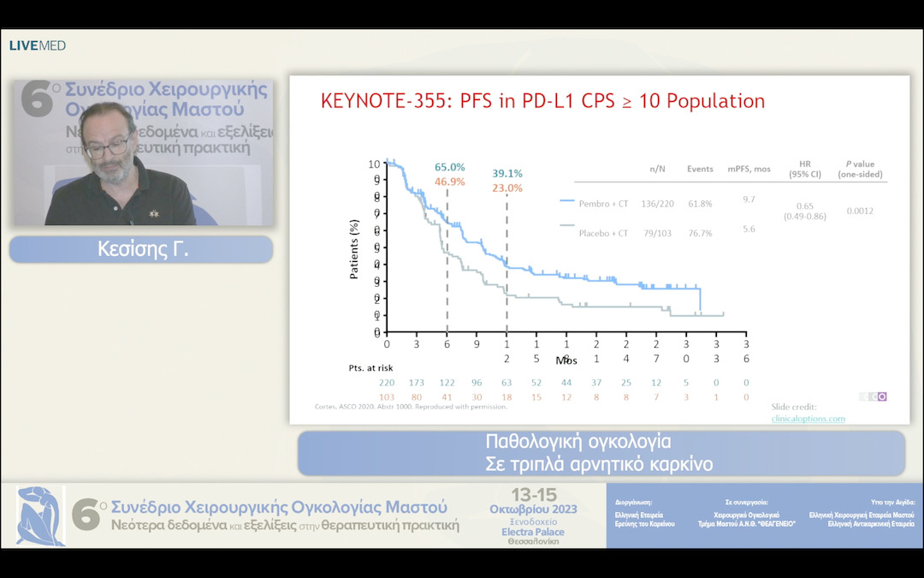Click the 65.0% label above the curve

point(450,168)
